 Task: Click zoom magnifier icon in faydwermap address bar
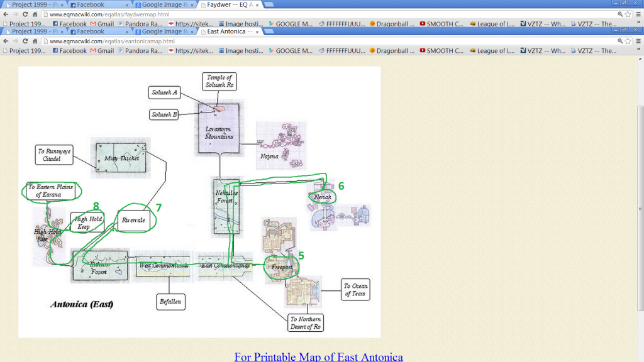click(620, 14)
